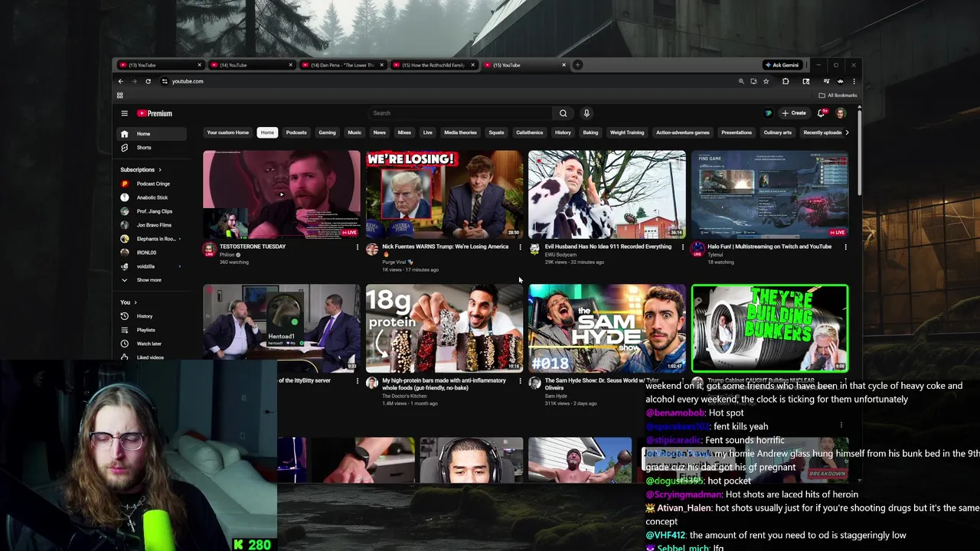Viewport: 980px width, 551px height.
Task: Open the WE'RE LOSING thumbnail
Action: tap(444, 194)
